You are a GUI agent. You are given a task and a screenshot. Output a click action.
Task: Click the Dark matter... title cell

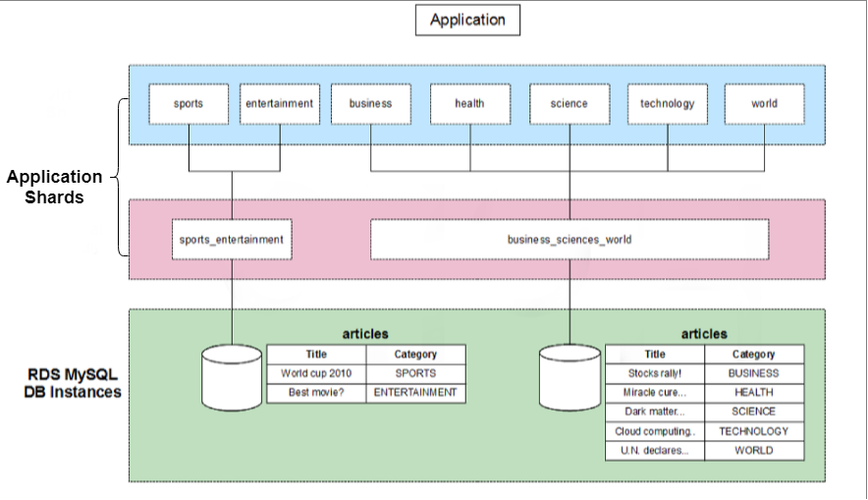tap(654, 412)
